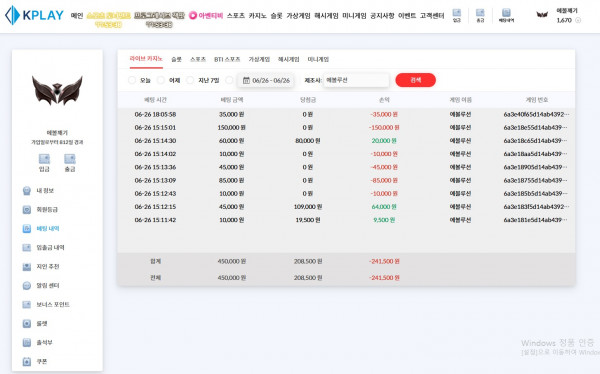Click the 손익 column header
This screenshot has height=374, width=600.
(x=384, y=100)
